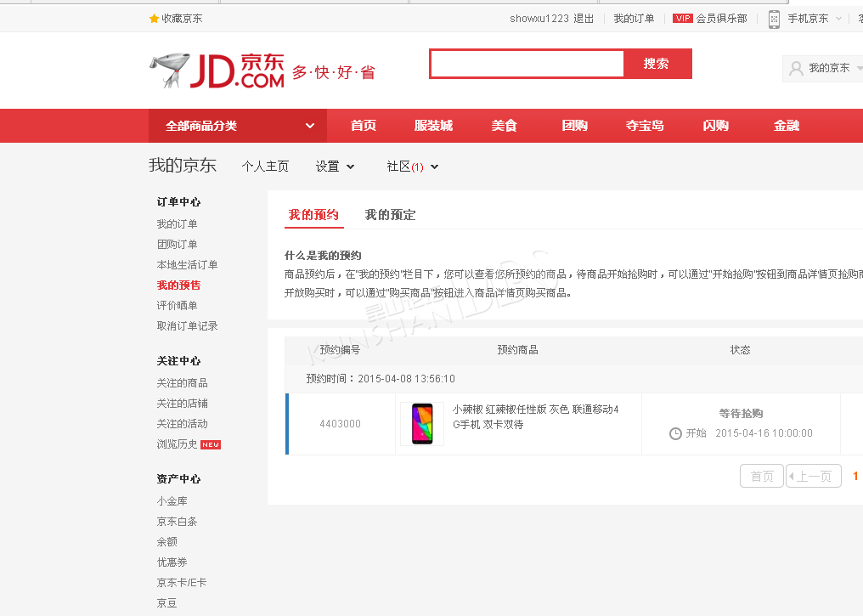Image resolution: width=863 pixels, height=616 pixels.
Task: Open 我的订单 in the left sidebar
Action: click(x=177, y=224)
